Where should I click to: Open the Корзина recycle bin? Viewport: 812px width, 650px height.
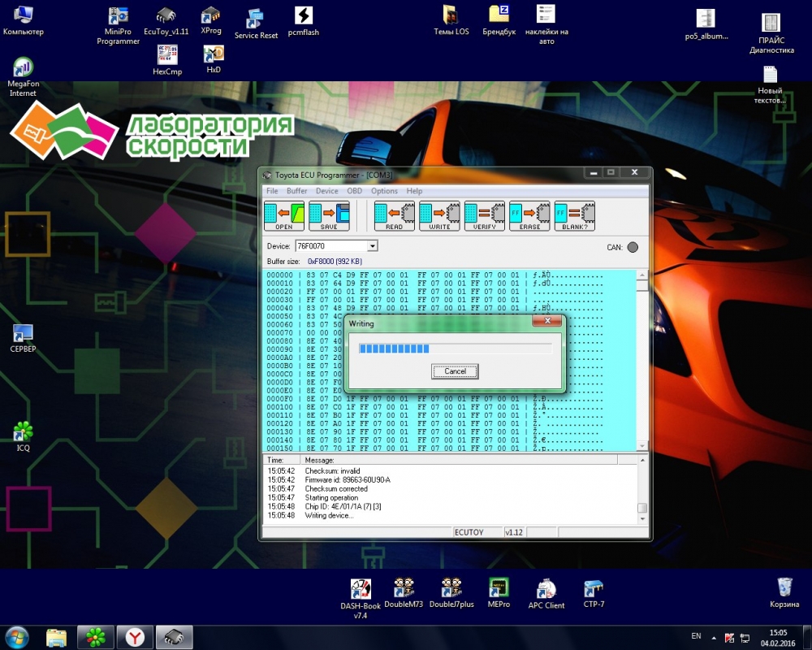click(784, 593)
